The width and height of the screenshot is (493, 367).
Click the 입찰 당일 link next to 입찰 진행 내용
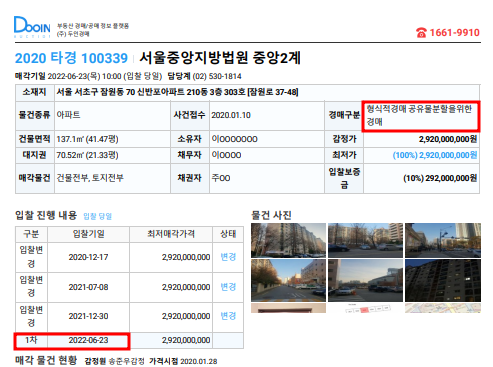click(x=97, y=216)
